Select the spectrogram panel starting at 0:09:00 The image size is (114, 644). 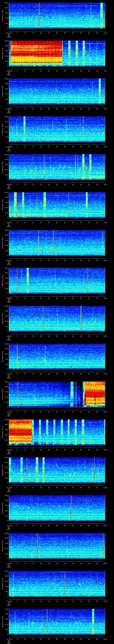click(57, 318)
